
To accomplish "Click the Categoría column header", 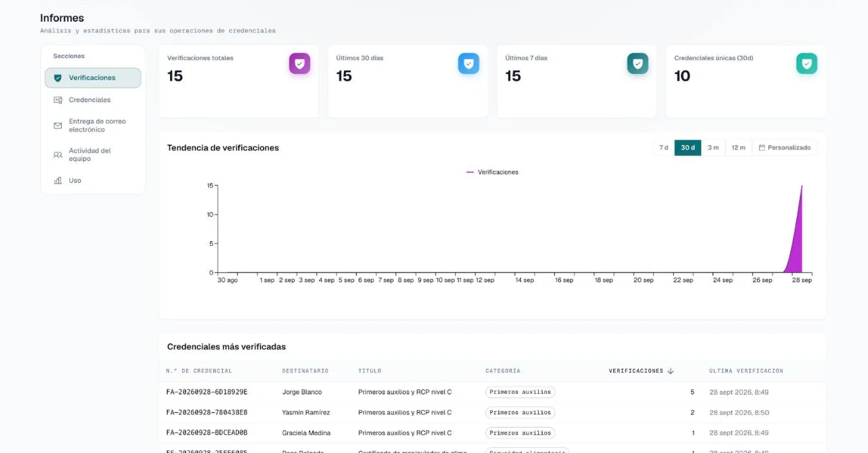I will tap(503, 371).
